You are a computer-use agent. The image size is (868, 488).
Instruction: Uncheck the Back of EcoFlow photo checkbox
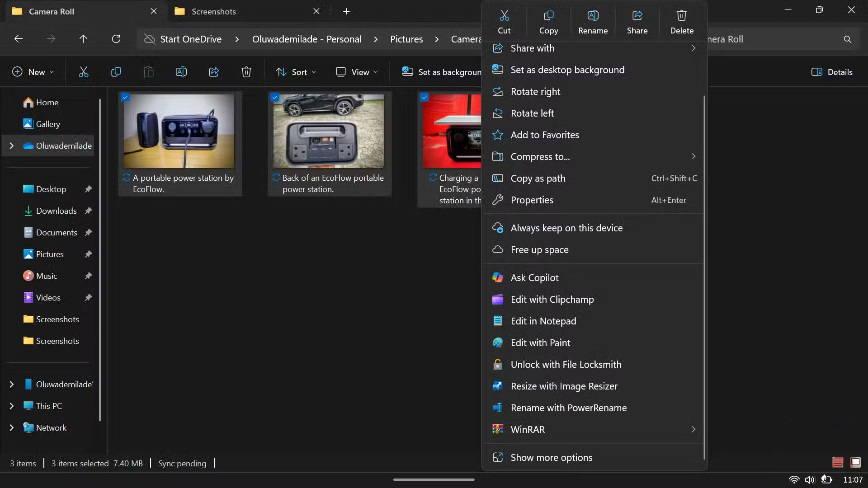coord(275,97)
